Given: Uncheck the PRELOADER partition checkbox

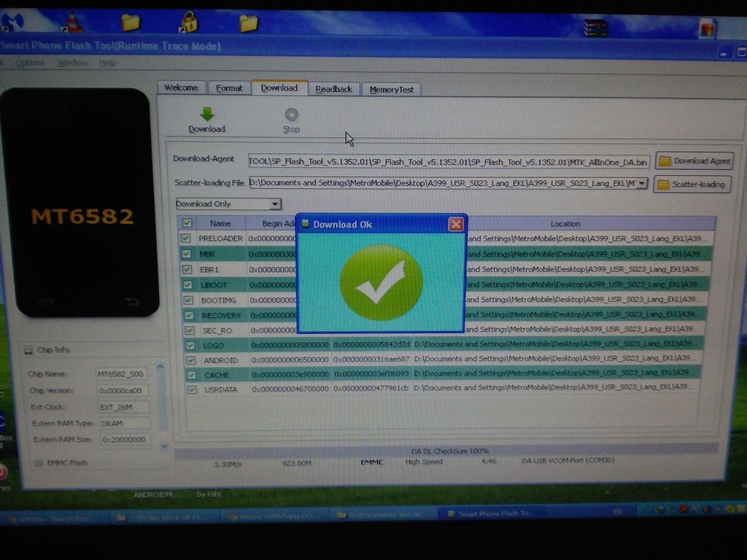Looking at the screenshot, I should pyautogui.click(x=187, y=238).
